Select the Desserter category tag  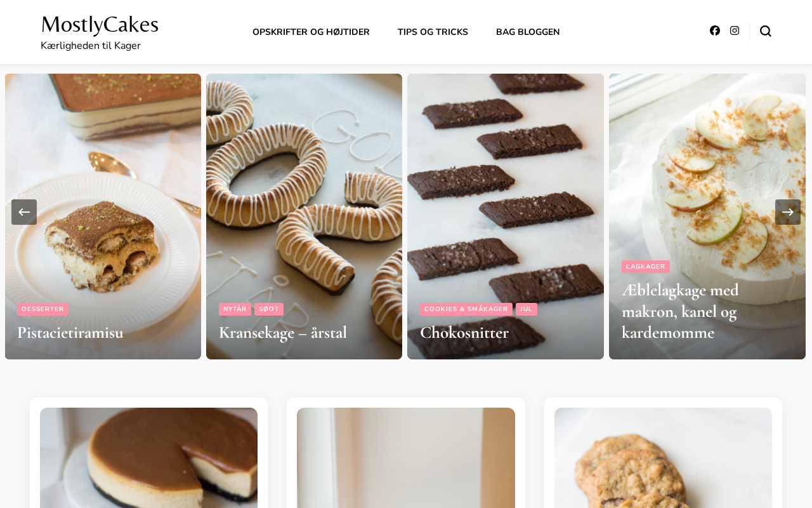43,309
